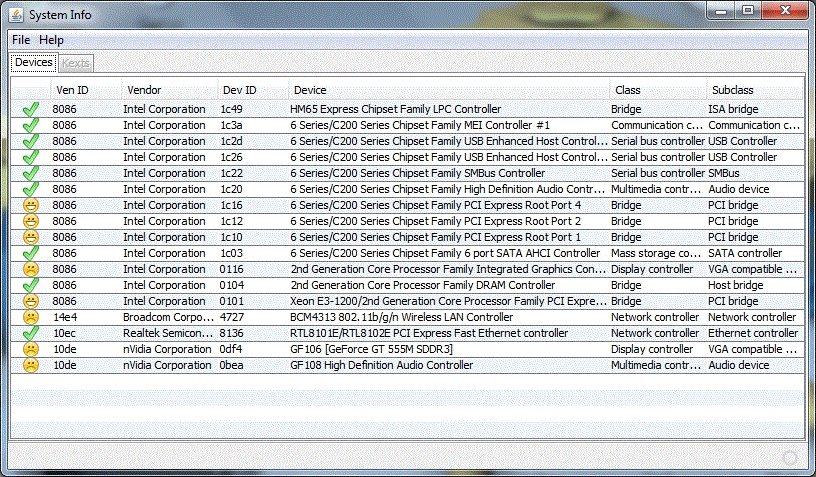Open the File menu

[x=21, y=40]
